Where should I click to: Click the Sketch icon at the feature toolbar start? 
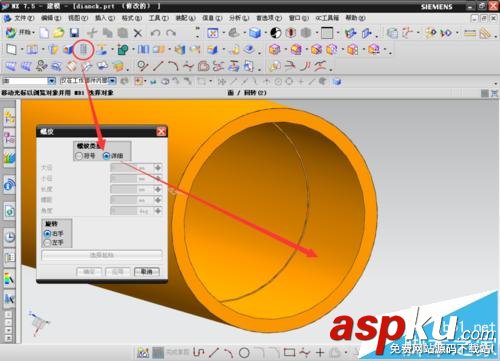pos(11,50)
